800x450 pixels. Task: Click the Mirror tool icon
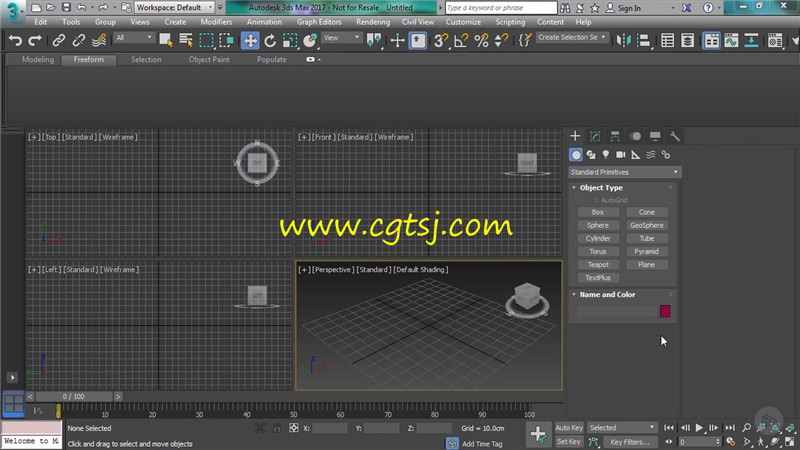point(623,40)
